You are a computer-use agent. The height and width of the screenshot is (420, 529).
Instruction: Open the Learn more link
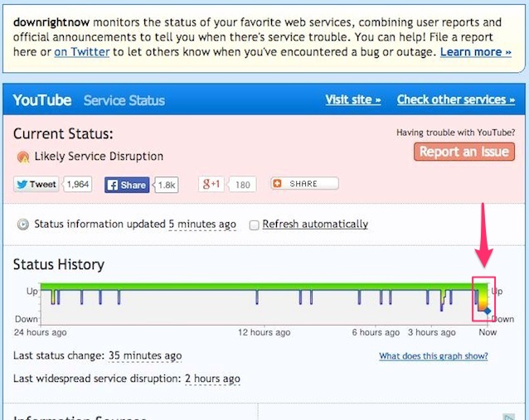tap(476, 52)
